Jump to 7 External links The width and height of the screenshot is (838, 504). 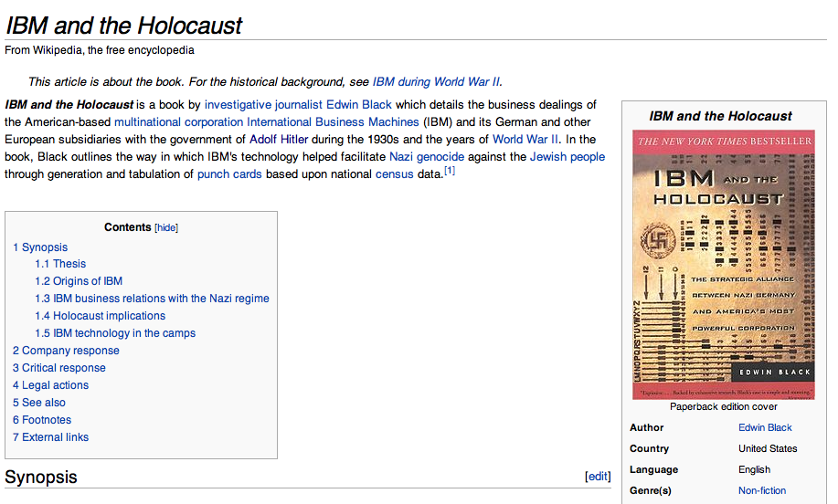point(51,437)
